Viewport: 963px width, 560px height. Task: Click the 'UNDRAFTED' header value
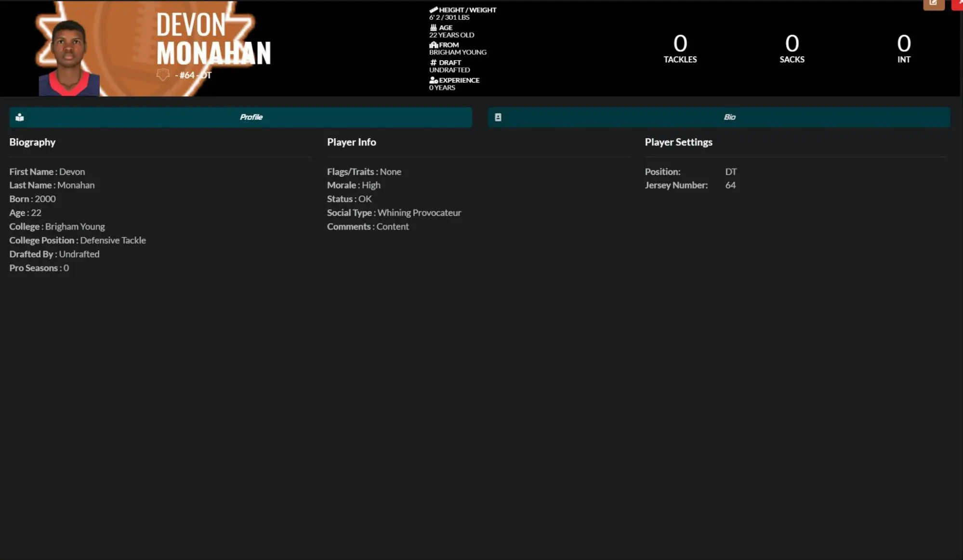[449, 70]
